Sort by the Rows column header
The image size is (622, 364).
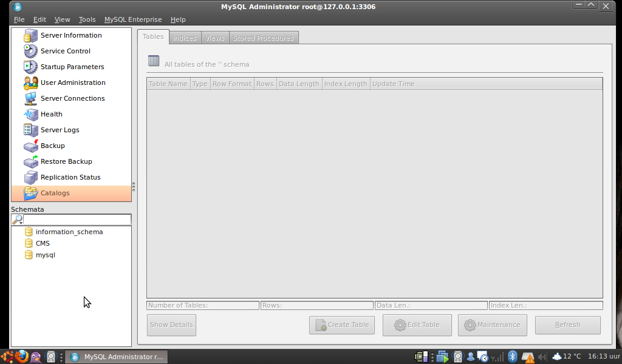click(265, 84)
